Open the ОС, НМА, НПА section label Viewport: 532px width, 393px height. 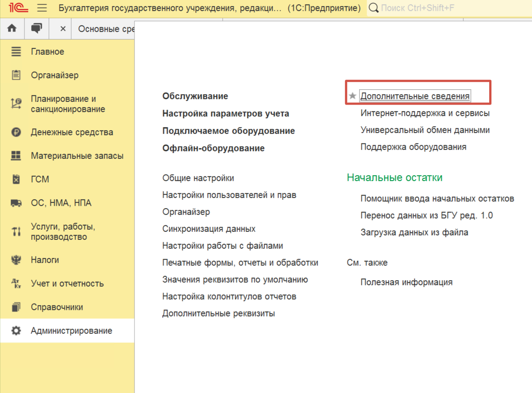(61, 203)
